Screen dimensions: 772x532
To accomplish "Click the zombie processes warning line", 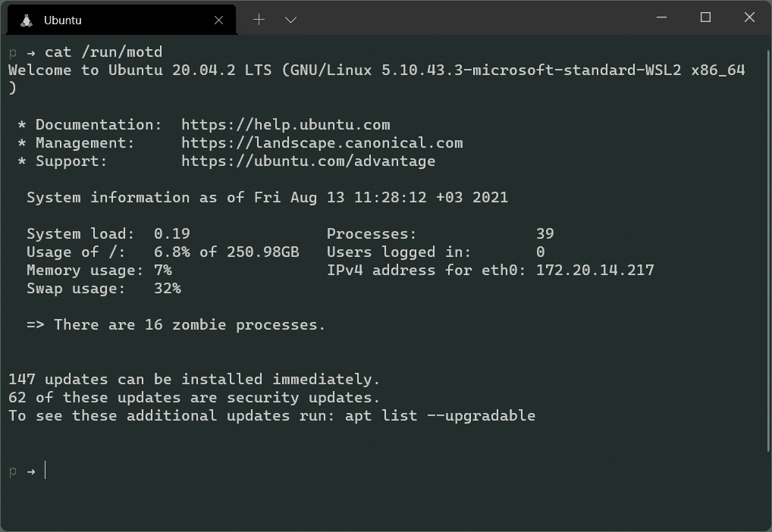I will (x=176, y=324).
